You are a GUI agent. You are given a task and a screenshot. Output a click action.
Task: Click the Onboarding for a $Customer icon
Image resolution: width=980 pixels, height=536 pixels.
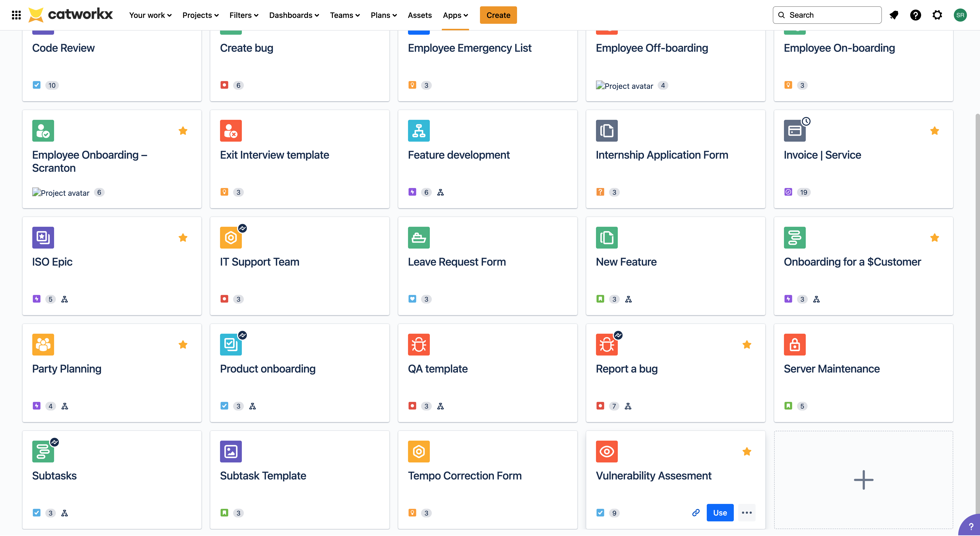point(794,237)
